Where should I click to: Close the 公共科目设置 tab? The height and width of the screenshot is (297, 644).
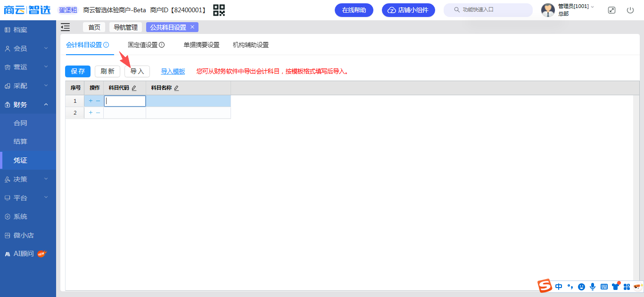(192, 27)
